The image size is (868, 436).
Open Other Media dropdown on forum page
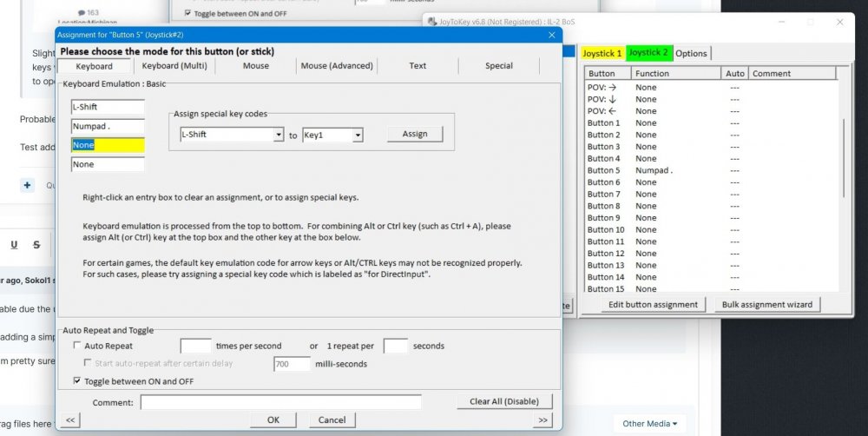click(649, 424)
